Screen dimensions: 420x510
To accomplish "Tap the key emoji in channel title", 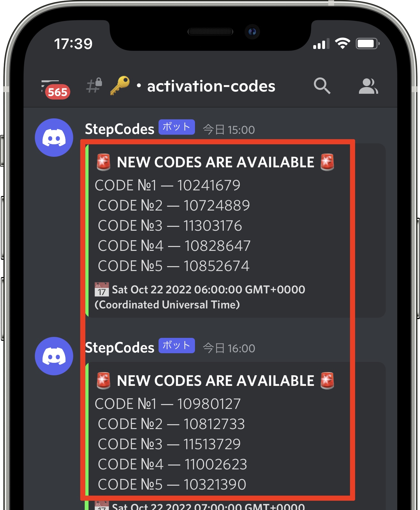I will point(120,85).
